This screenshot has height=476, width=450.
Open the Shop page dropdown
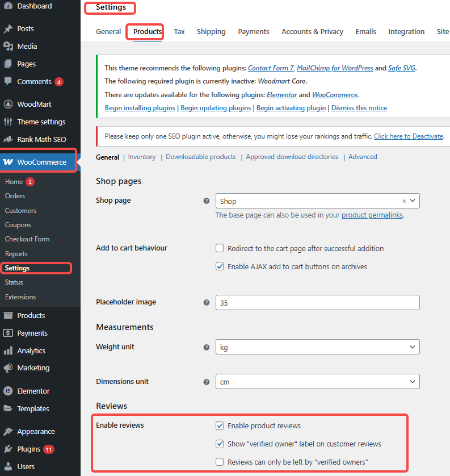317,201
